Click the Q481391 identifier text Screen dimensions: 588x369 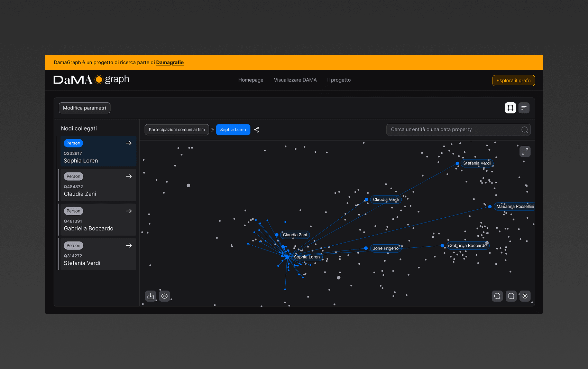tap(73, 221)
